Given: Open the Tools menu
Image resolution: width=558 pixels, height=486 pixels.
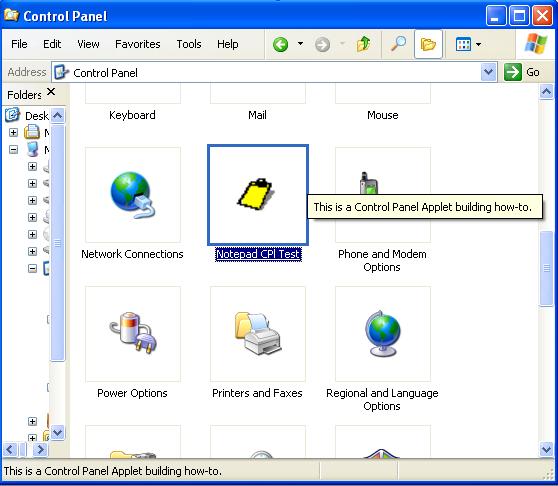Looking at the screenshot, I should pyautogui.click(x=189, y=44).
